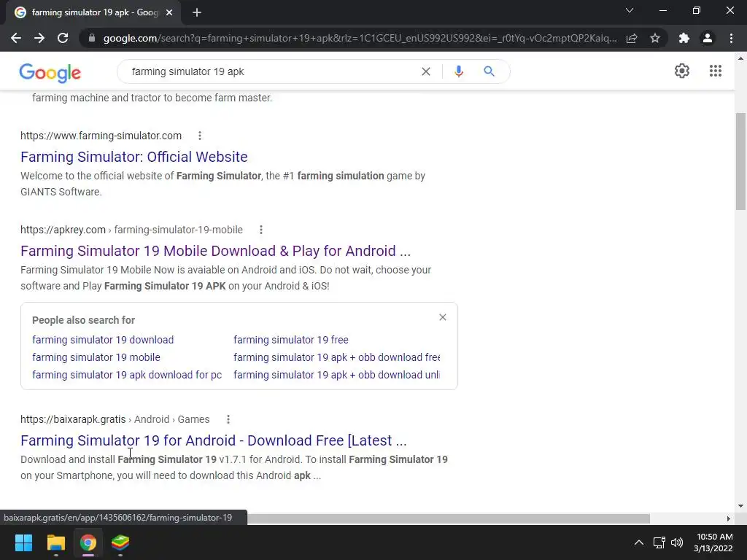Go forward to the next page
Image resolution: width=747 pixels, height=560 pixels.
39,38
